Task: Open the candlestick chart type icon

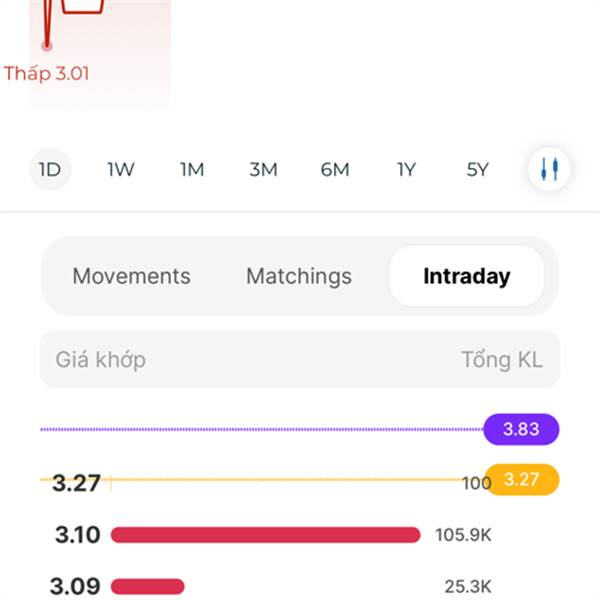Action: pos(549,169)
